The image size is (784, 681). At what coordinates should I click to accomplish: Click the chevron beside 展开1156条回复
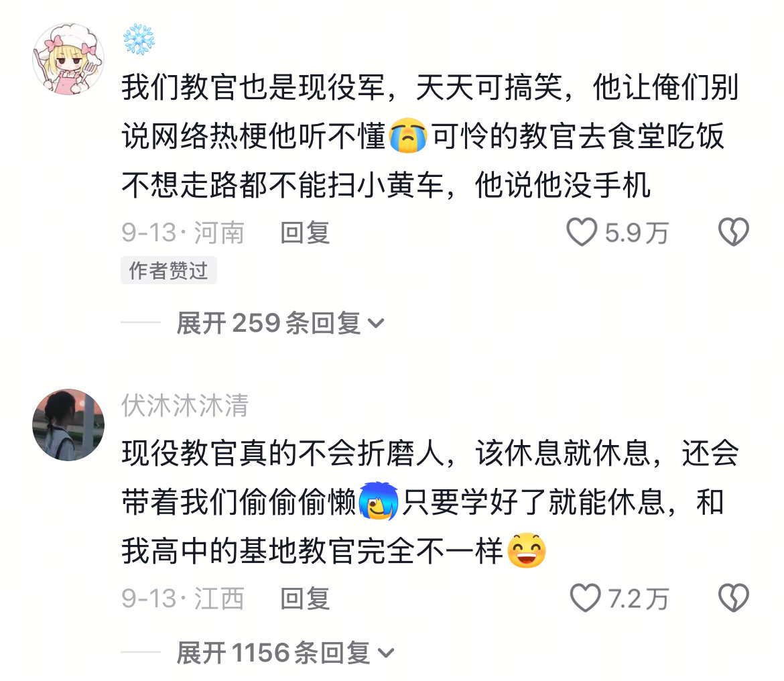coord(386,654)
